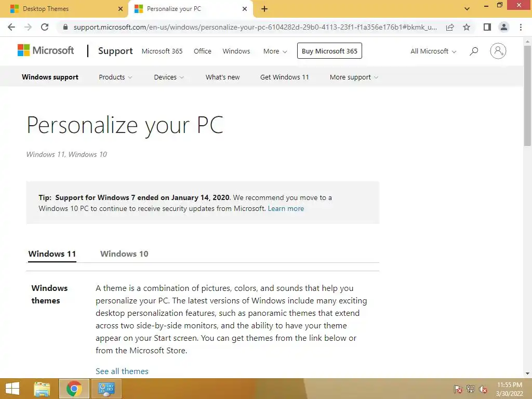Image resolution: width=532 pixels, height=399 pixels.
Task: Click the Windows themes section label
Action: tap(49, 294)
